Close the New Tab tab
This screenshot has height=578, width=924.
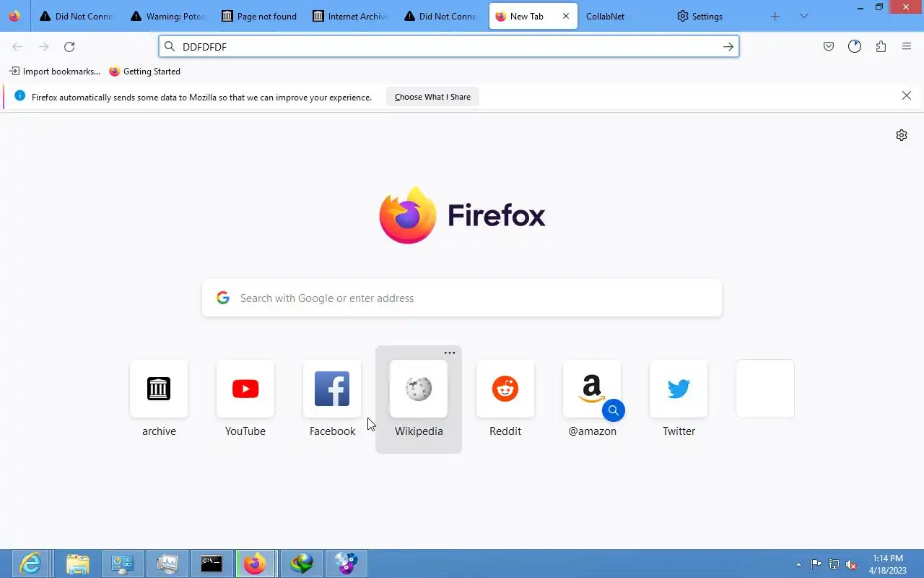(566, 16)
